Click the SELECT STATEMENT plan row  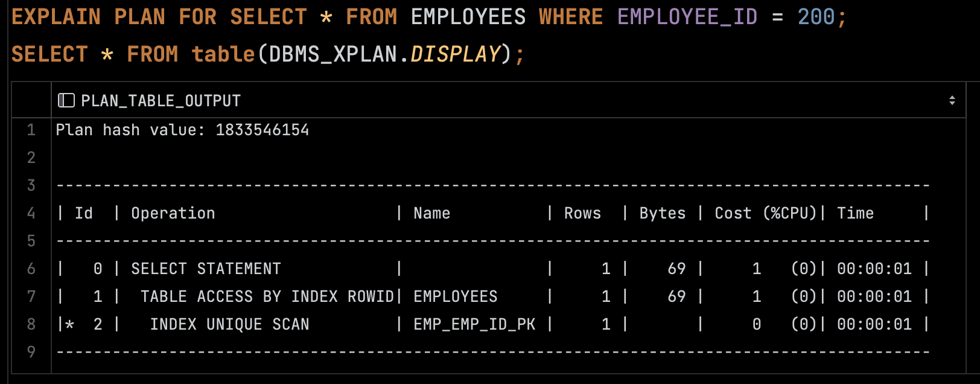click(x=508, y=269)
